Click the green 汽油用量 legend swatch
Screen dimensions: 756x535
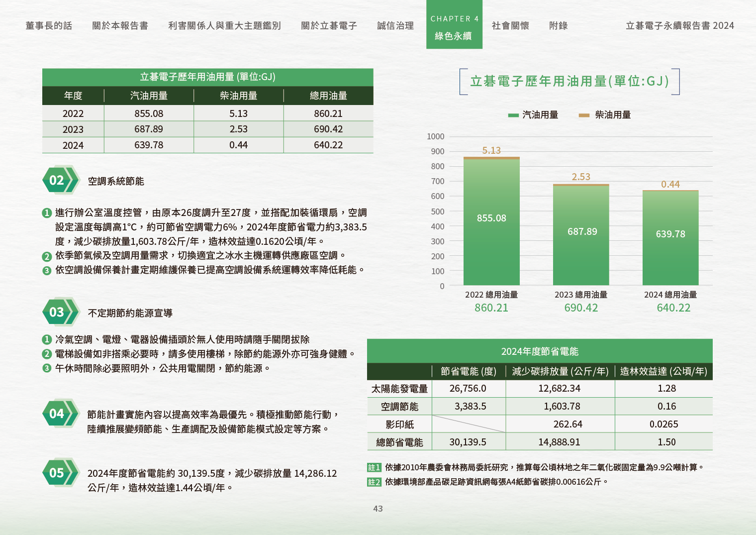pyautogui.click(x=513, y=115)
